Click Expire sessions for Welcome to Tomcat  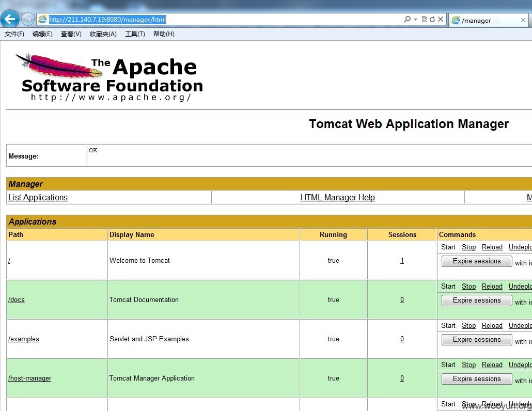pos(477,261)
